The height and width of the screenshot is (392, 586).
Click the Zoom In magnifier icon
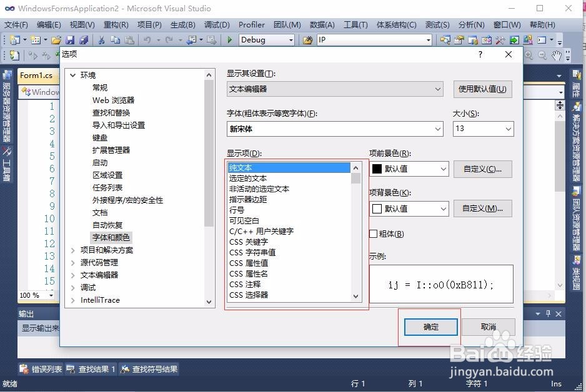(529, 56)
